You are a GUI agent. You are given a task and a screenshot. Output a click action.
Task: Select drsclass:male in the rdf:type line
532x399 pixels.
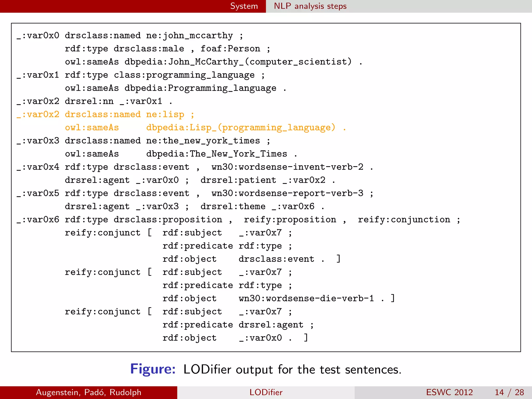coord(149,49)
